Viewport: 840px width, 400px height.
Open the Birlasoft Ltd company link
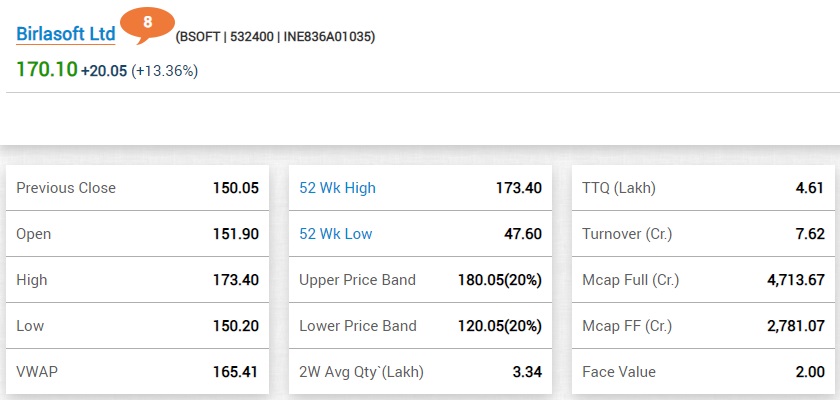point(66,34)
